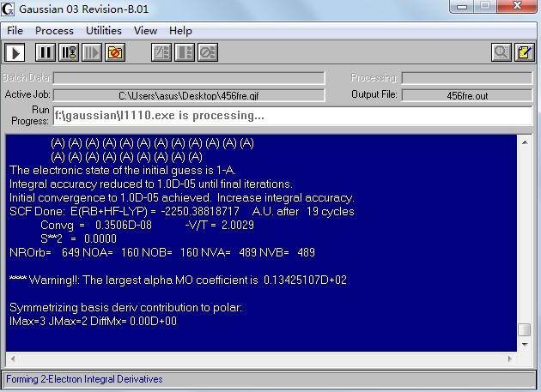Open the View menu
This screenshot has width=541, height=392.
(145, 31)
